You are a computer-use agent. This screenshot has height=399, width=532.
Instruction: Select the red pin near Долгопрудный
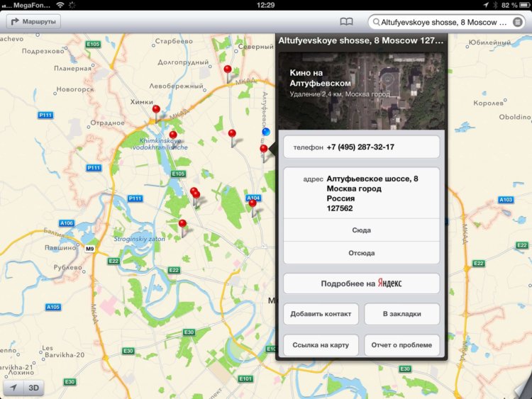point(228,69)
